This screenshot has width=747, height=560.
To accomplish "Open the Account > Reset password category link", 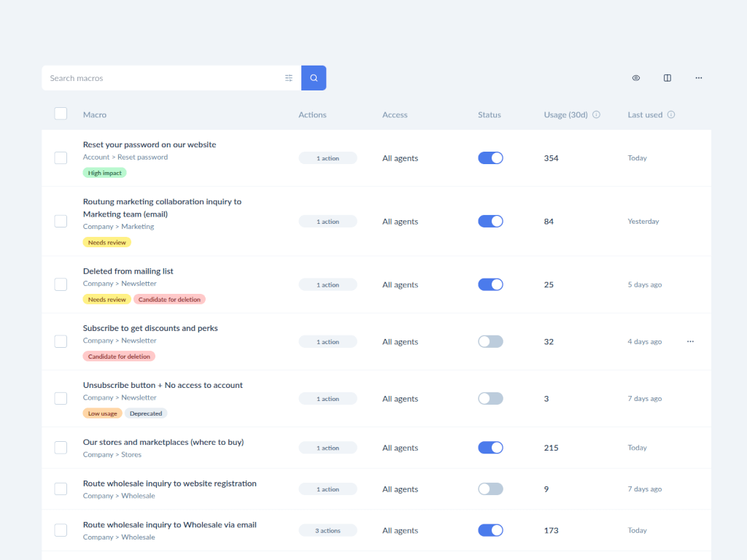I will click(x=125, y=157).
